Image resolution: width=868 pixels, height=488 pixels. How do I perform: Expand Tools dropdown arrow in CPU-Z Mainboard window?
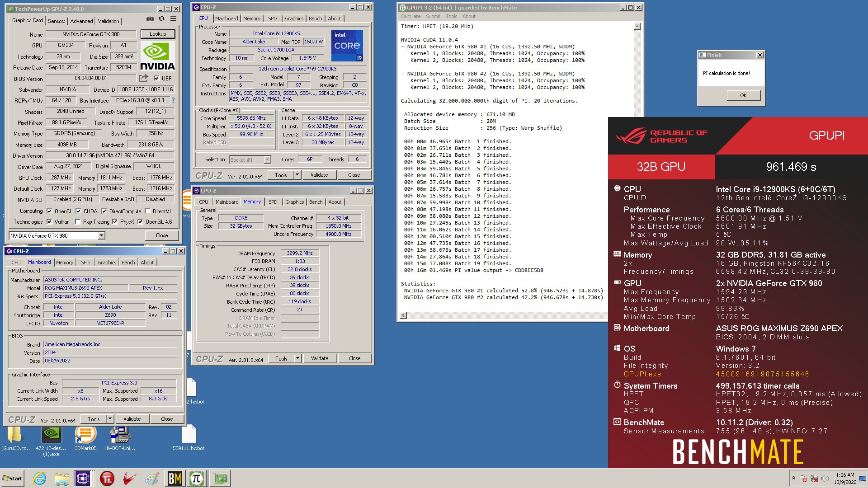(x=110, y=419)
